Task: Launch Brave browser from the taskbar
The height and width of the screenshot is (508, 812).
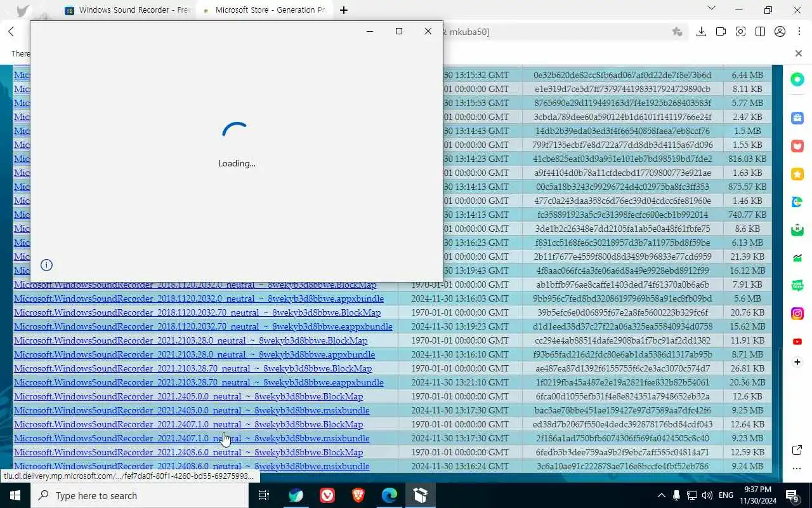Action: point(358,495)
